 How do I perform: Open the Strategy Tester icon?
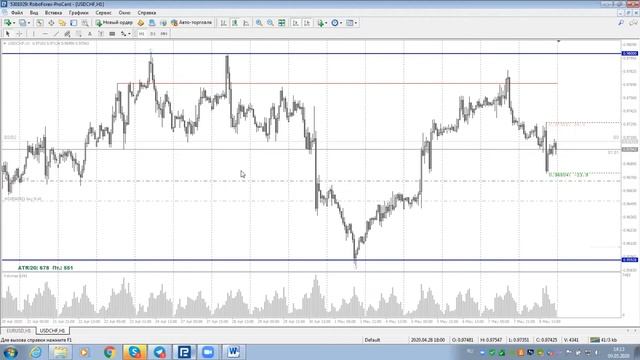coord(85,23)
